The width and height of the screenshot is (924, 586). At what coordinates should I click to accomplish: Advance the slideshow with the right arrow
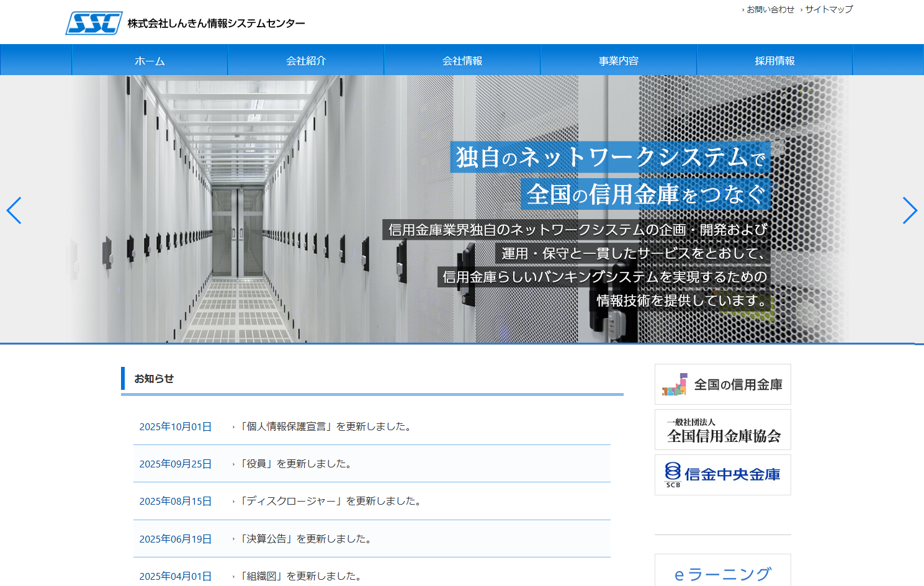coord(910,211)
